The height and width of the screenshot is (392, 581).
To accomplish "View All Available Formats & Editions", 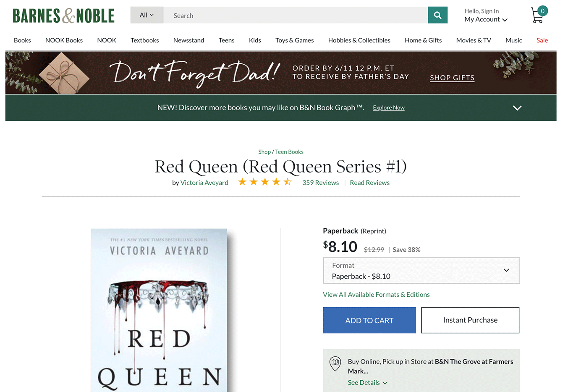I will point(376,295).
